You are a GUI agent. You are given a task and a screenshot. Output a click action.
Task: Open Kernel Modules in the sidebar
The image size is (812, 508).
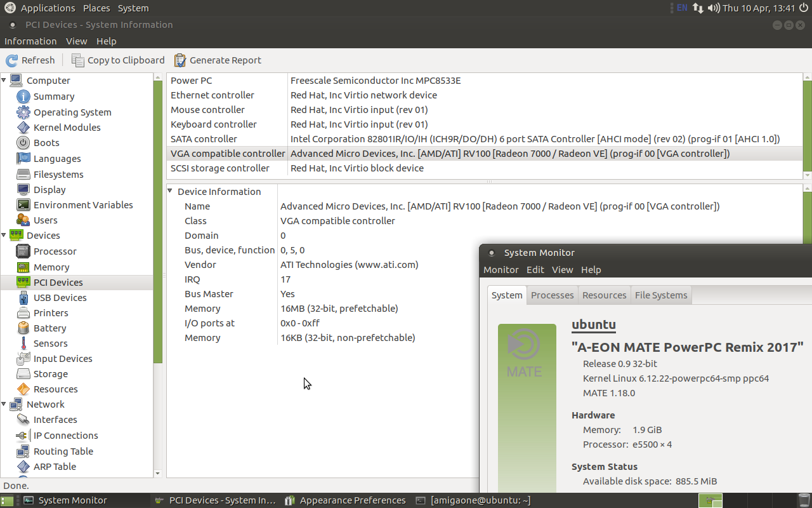coord(67,128)
